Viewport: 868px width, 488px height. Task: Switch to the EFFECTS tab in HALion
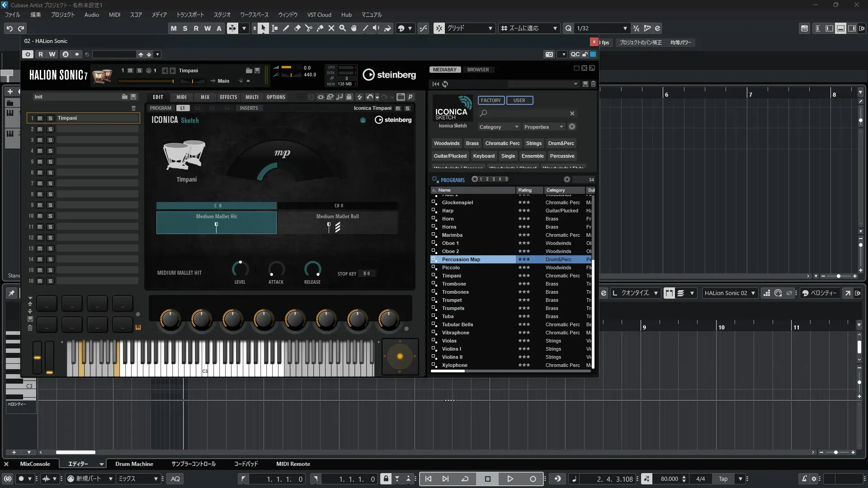[228, 97]
